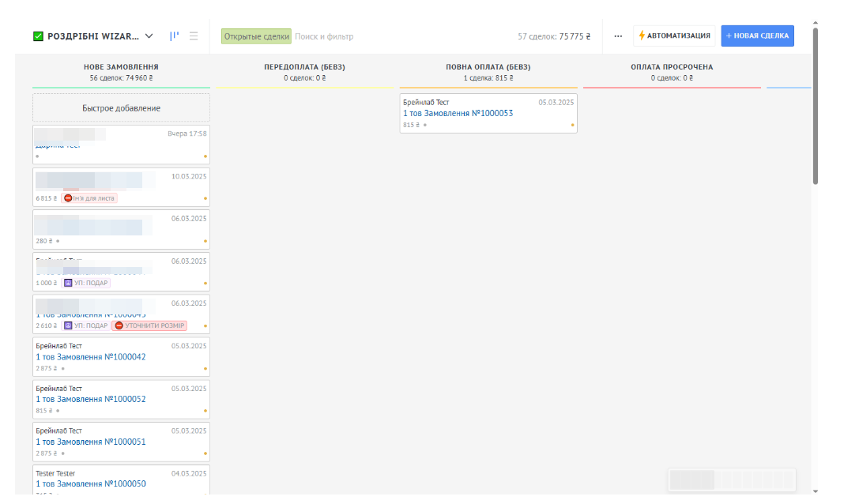Click the red 'Ім'я для листа' tag
Image resolution: width=844 pixels, height=504 pixels.
point(89,198)
